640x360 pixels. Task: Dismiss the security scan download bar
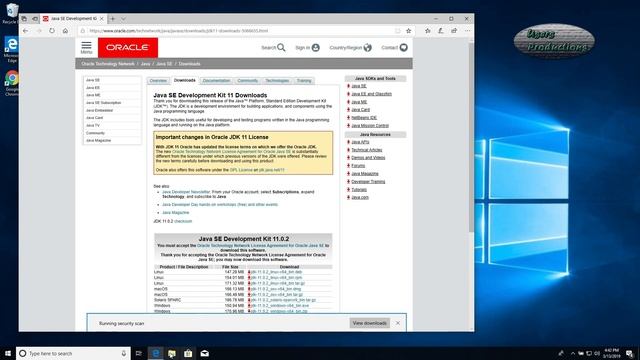click(398, 323)
